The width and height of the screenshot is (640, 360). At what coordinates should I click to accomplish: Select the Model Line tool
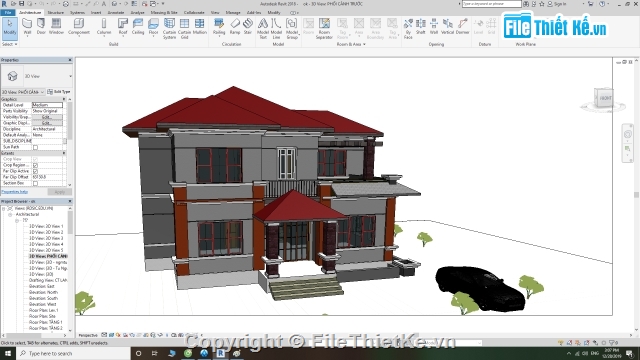276,29
